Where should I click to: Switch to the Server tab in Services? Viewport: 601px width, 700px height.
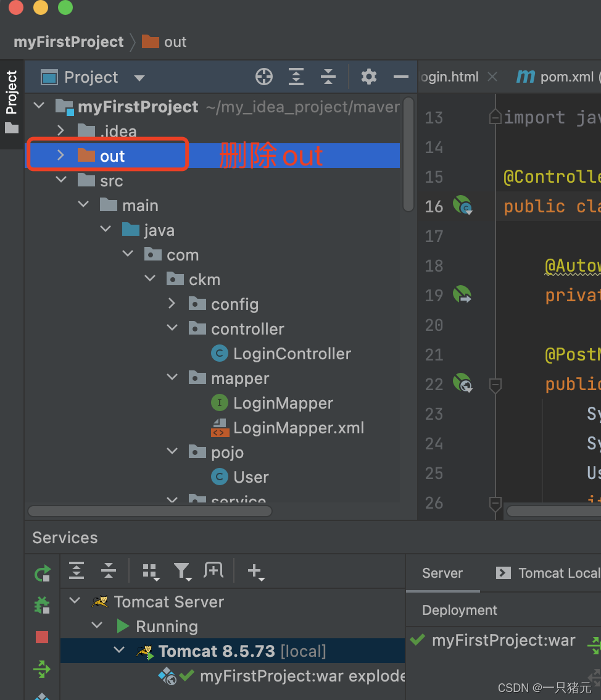click(x=442, y=573)
